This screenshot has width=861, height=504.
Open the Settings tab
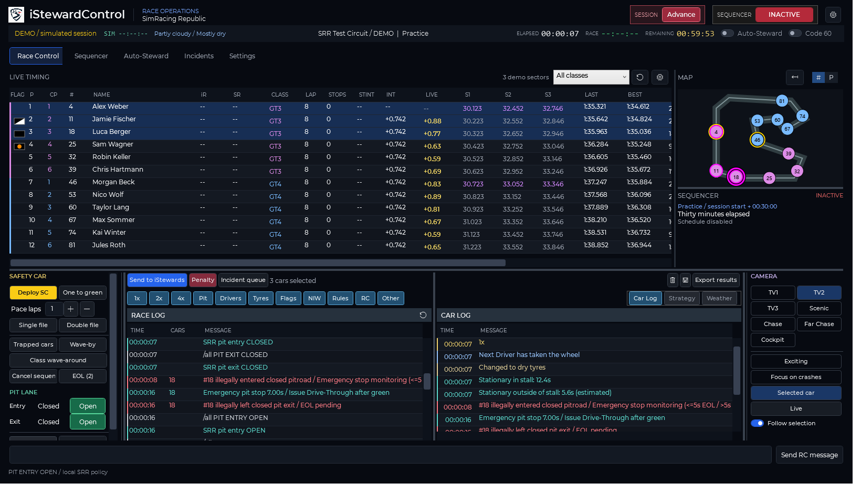tap(242, 56)
